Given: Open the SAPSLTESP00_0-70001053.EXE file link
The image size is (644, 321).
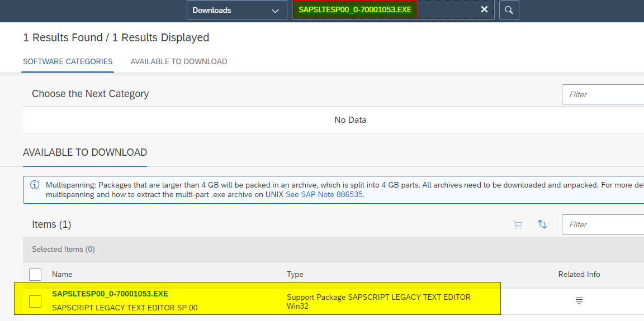Looking at the screenshot, I should point(110,294).
